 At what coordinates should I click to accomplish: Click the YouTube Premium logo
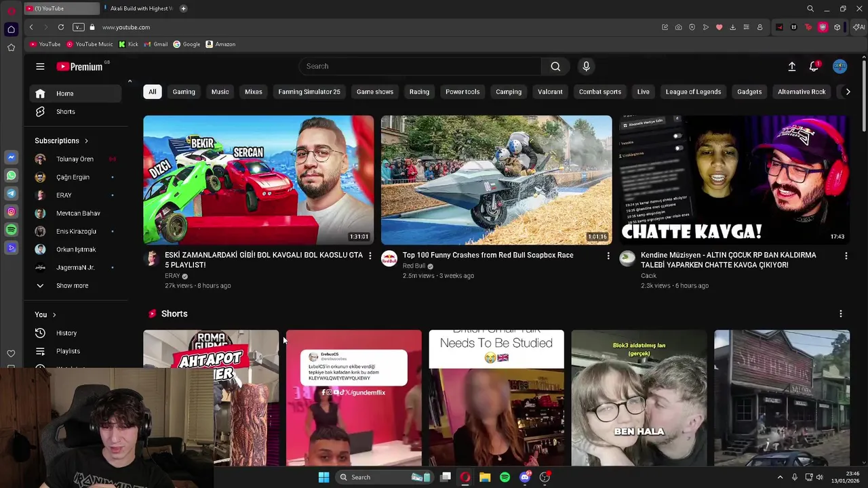(79, 66)
